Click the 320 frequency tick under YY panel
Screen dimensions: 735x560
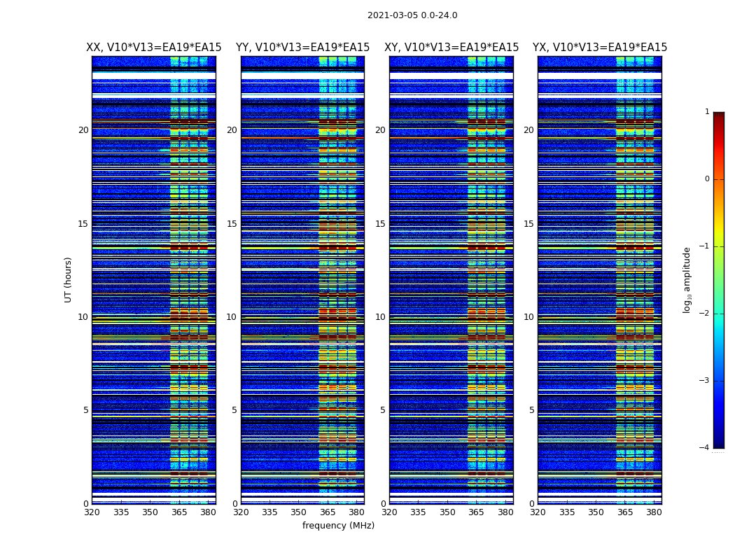pos(241,512)
